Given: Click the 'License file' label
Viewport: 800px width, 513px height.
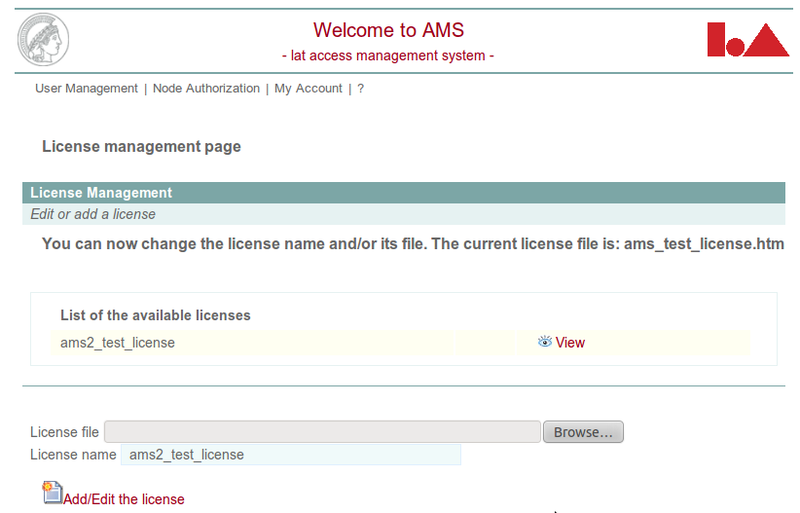Looking at the screenshot, I should [64, 432].
